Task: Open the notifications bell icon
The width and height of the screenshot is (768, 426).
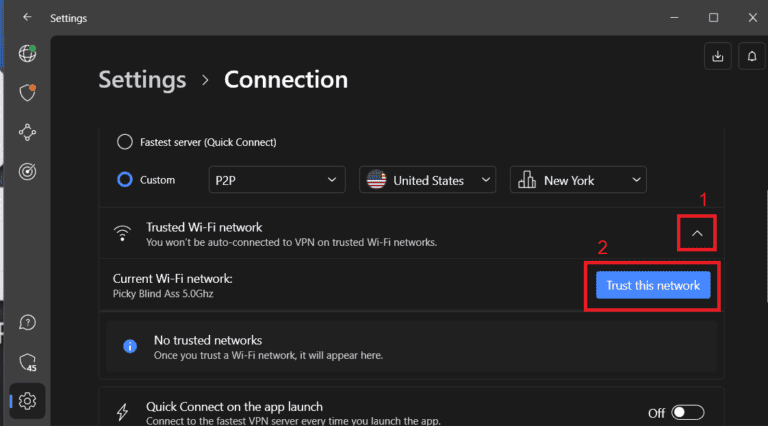Action: [752, 57]
